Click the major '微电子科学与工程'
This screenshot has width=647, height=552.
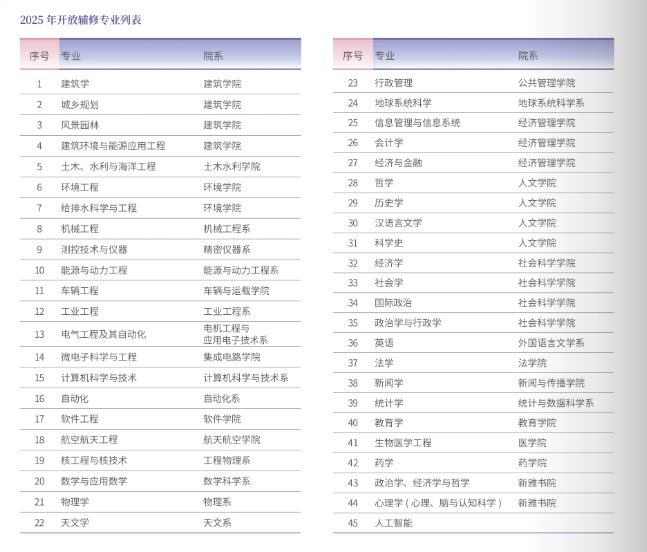coord(99,357)
